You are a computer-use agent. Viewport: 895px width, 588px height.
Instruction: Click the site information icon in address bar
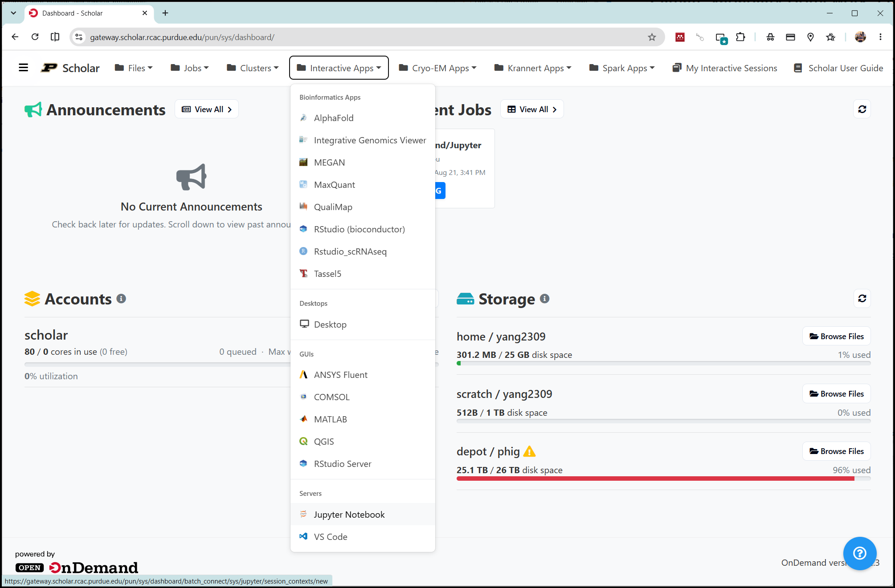79,37
